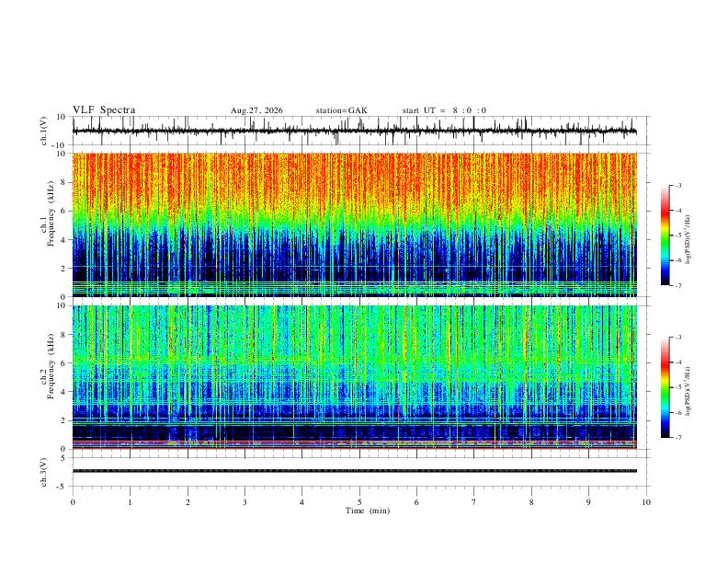Click the ch.2 spectrogram color bar
The width and height of the screenshot is (728, 563).
(x=665, y=387)
